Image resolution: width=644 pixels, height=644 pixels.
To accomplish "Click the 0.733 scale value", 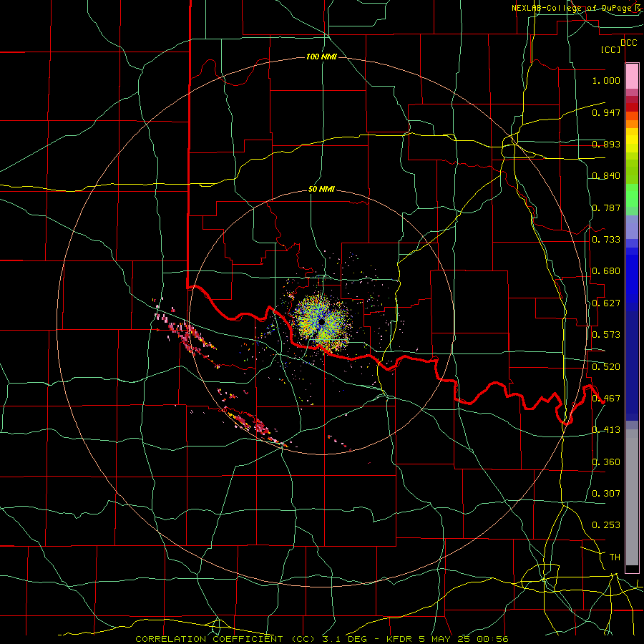I will (x=606, y=240).
